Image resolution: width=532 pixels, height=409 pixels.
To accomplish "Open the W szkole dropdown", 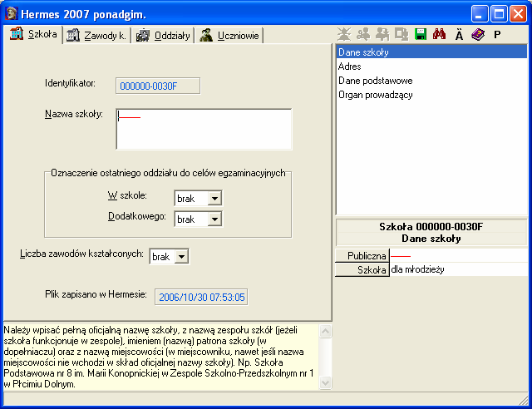I will 214,198.
